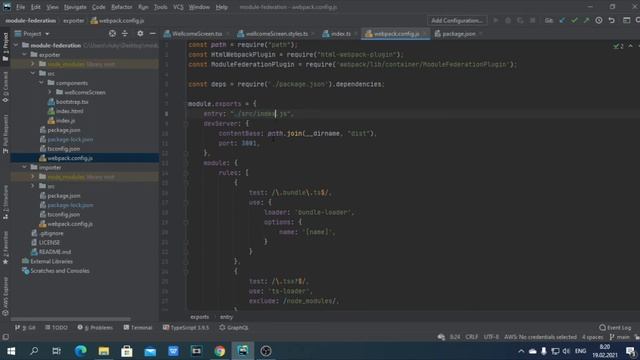Click the 4 spaces indent status
The width and height of the screenshot is (640, 360).
pyautogui.click(x=592, y=337)
